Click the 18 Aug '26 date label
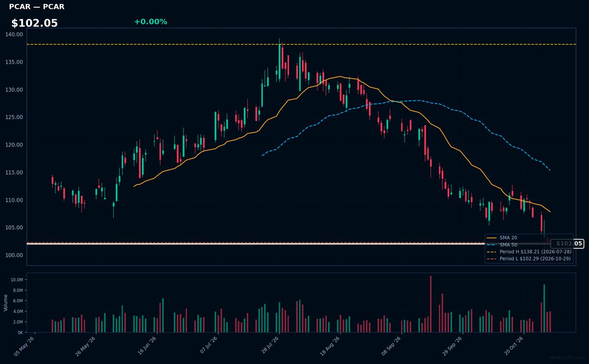 click(x=330, y=346)
